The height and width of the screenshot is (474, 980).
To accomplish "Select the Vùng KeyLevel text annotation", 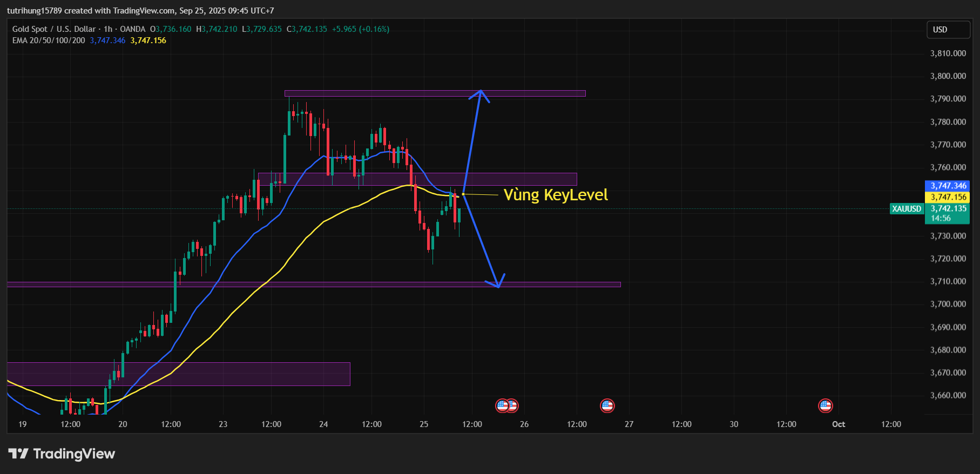I will (x=555, y=195).
